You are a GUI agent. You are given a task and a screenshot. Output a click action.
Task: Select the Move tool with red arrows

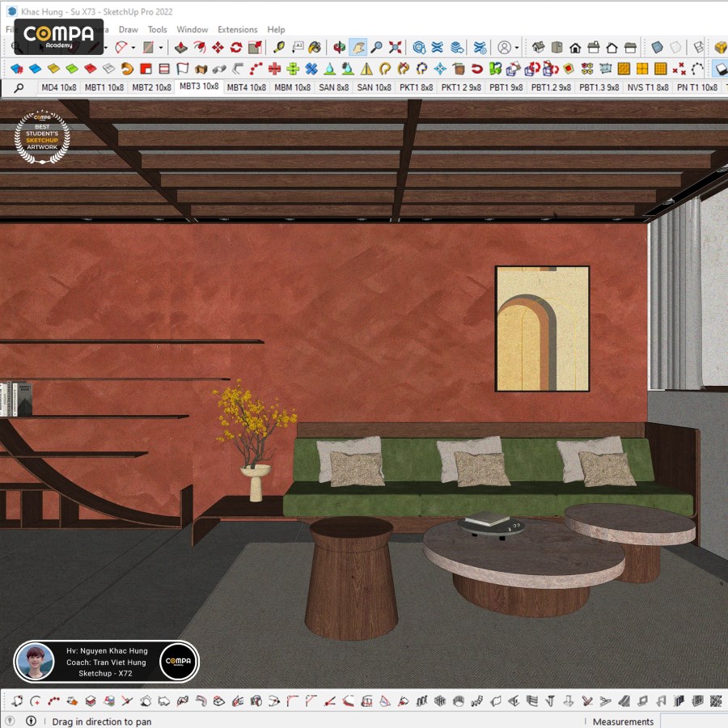coord(218,48)
